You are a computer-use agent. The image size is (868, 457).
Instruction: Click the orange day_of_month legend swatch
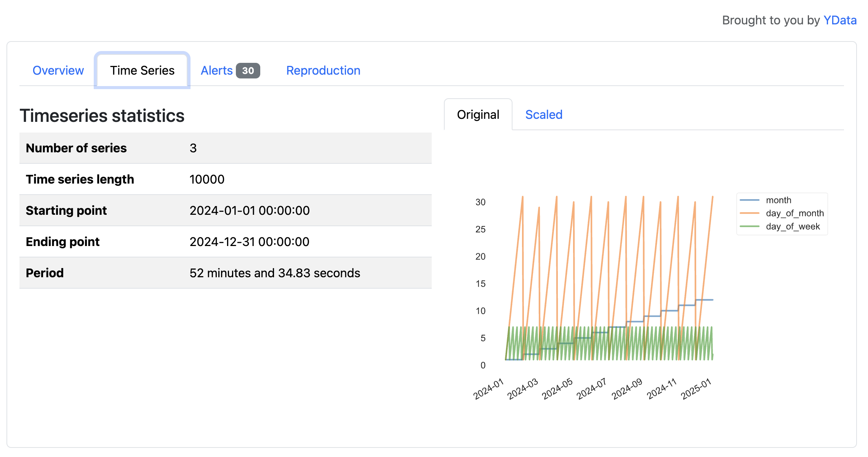(749, 213)
